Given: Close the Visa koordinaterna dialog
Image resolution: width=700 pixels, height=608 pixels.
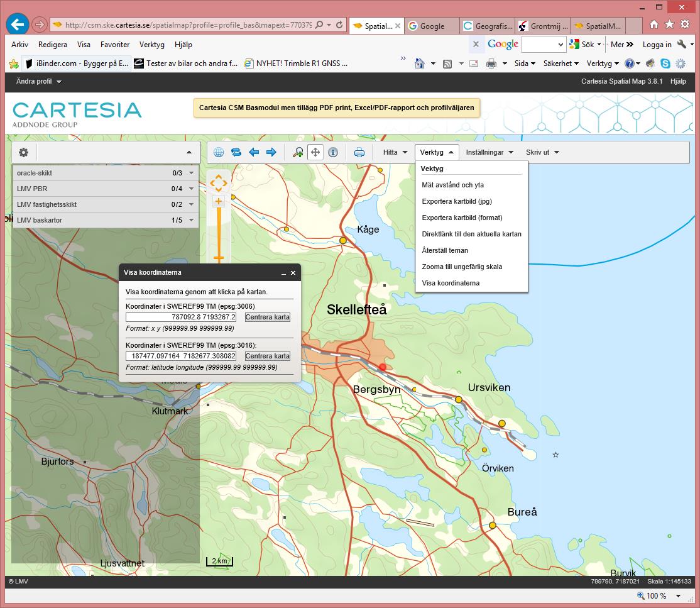Looking at the screenshot, I should tap(293, 273).
